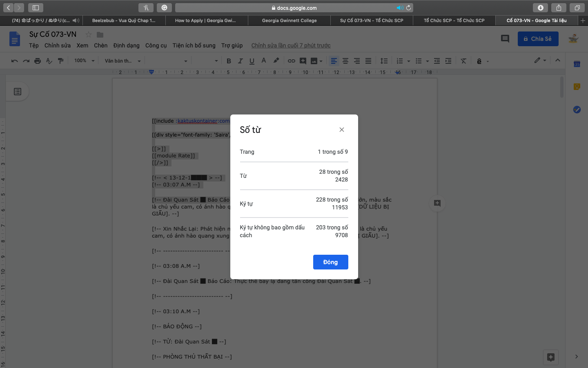
Task: Open the Explore button at bottom right
Action: 550,357
